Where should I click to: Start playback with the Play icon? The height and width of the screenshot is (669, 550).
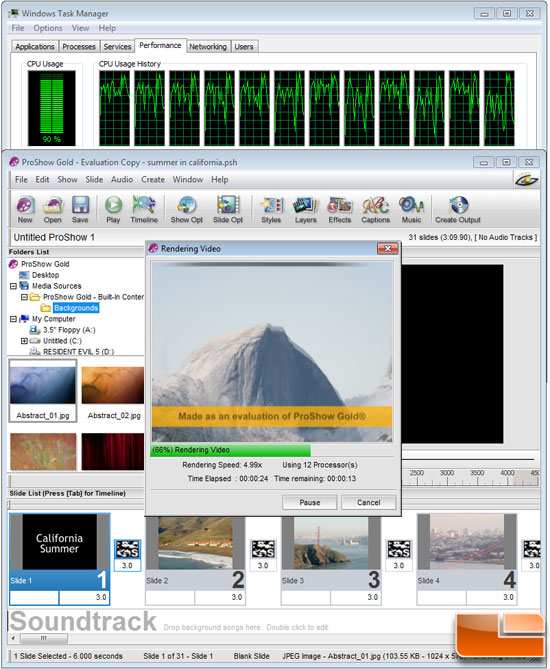113,209
